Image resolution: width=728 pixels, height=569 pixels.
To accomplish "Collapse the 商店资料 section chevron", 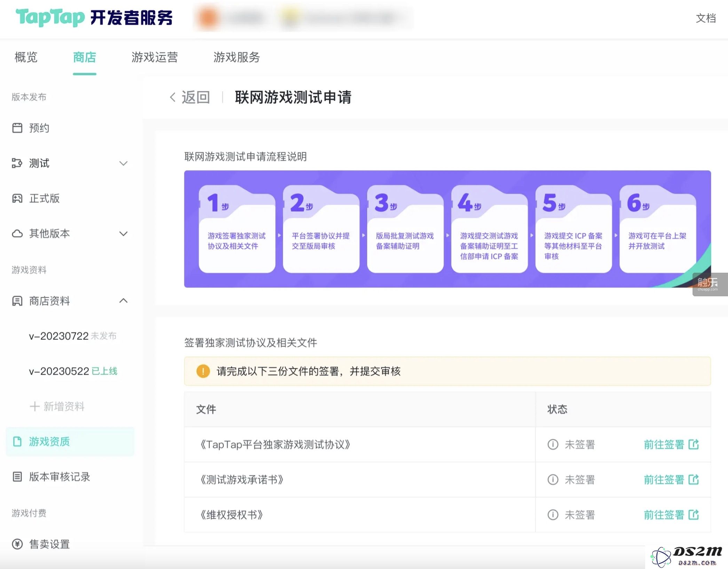I will pyautogui.click(x=123, y=301).
